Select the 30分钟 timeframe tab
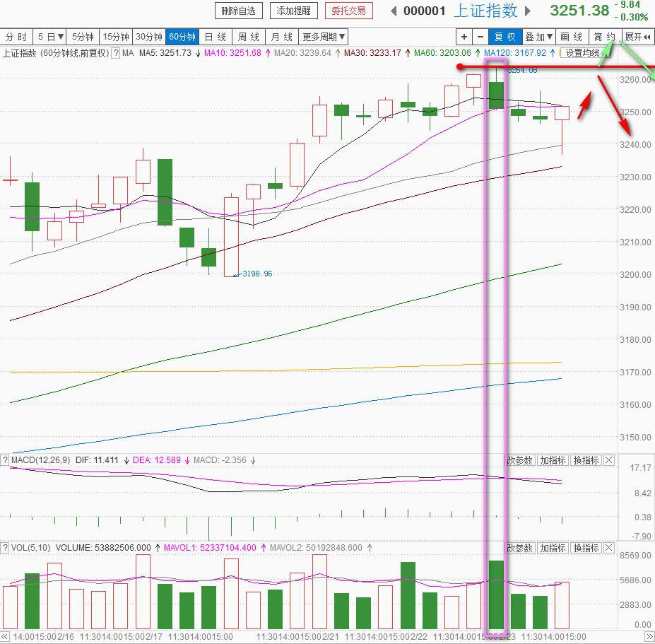Image resolution: width=655 pixels, height=644 pixels. (x=148, y=37)
